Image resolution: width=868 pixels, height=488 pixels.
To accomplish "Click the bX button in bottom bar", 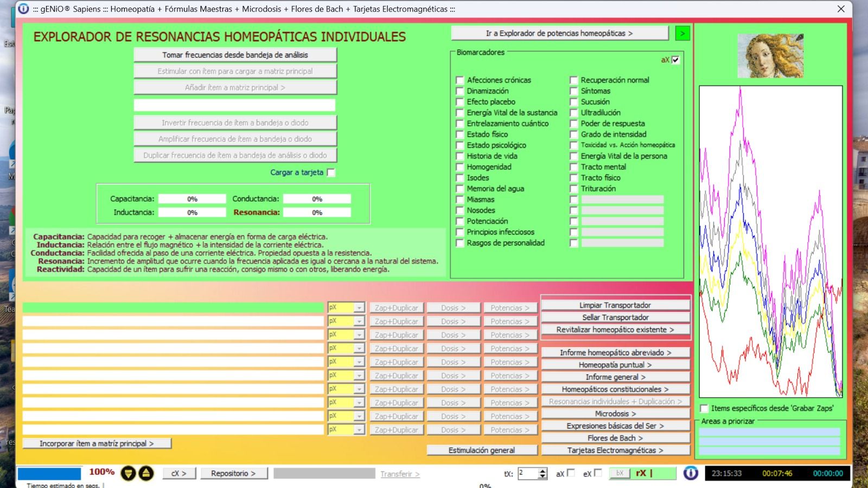I will (x=620, y=473).
